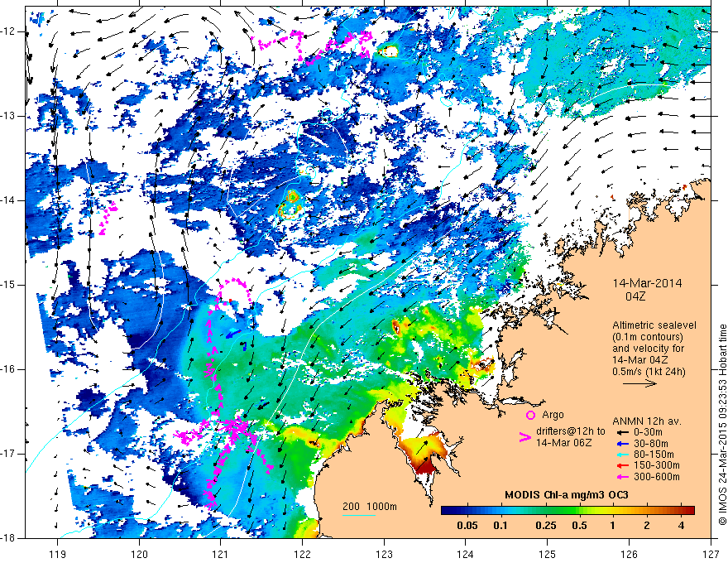Click the IMOS copyright timestamp text

[x=722, y=426]
